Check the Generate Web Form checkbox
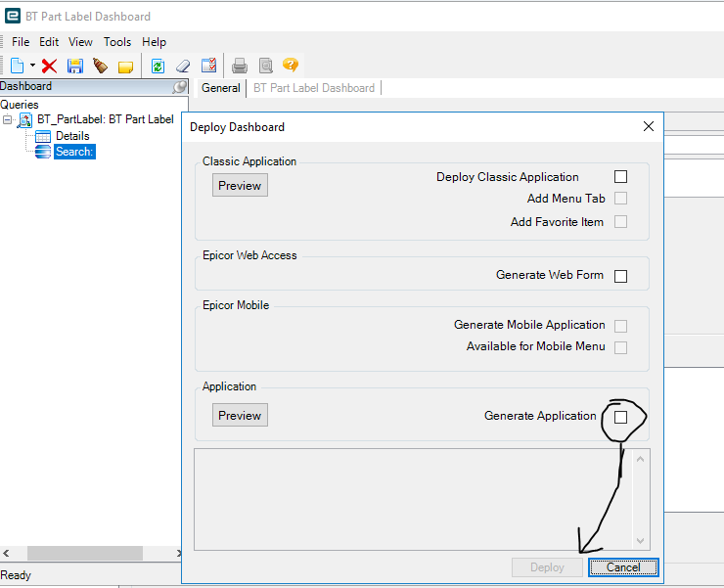The width and height of the screenshot is (724, 588). pos(620,276)
